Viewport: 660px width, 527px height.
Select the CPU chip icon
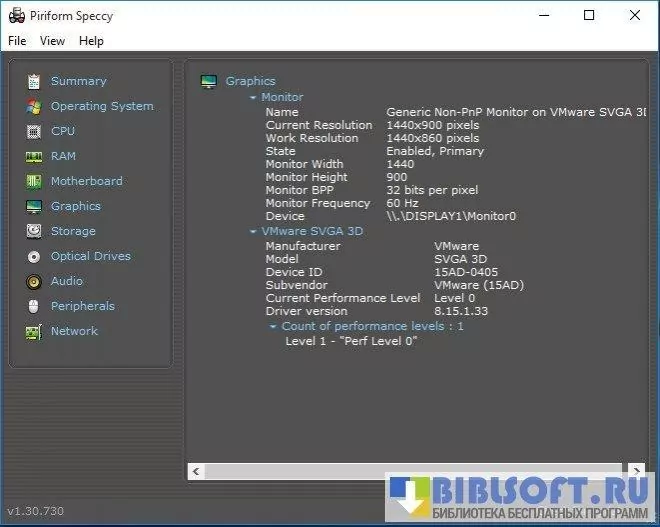click(x=34, y=131)
